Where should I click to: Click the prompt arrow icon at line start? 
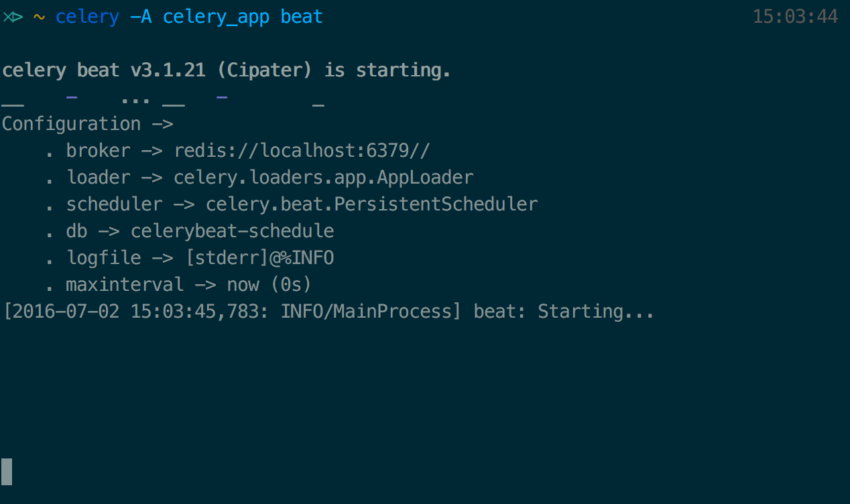(x=13, y=17)
